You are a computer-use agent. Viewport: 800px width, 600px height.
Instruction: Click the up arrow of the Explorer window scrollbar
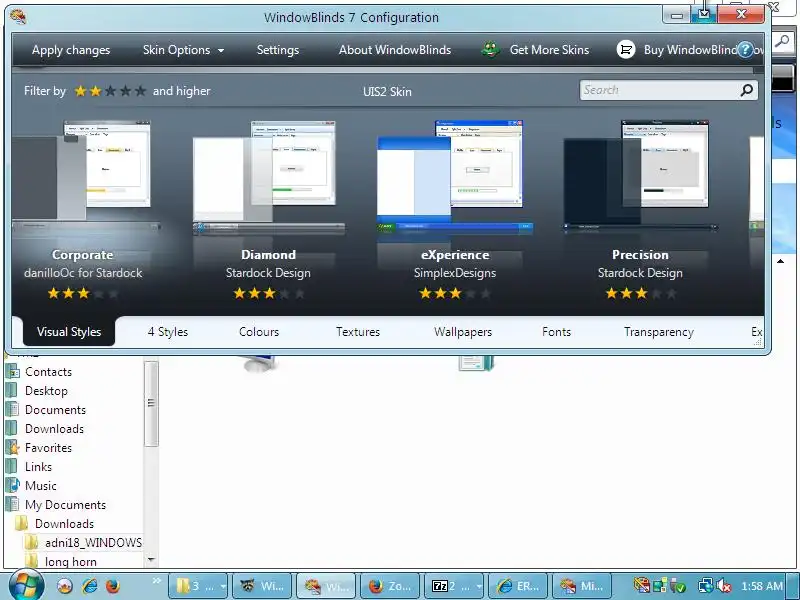coord(781,261)
